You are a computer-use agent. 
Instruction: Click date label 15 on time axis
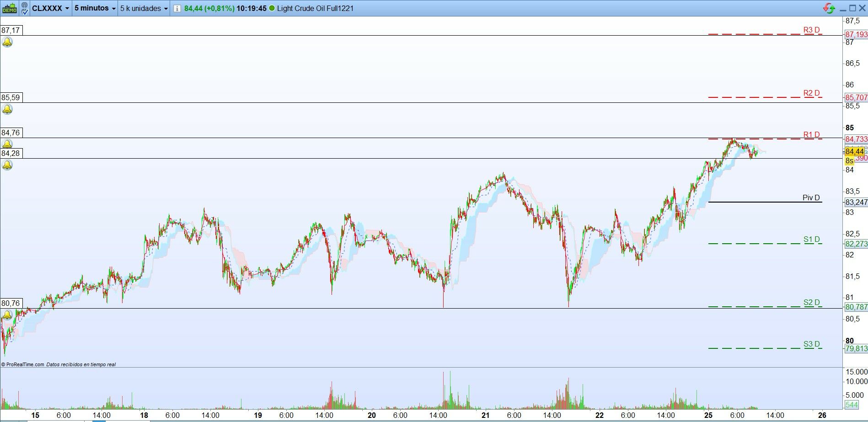(x=35, y=415)
